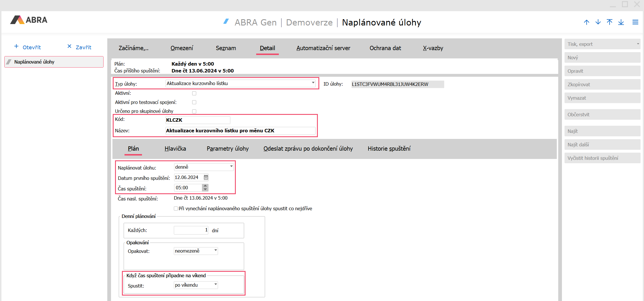Increase Čas spuštění with the up spinner
Screen dimensions: 644x301
(205, 186)
